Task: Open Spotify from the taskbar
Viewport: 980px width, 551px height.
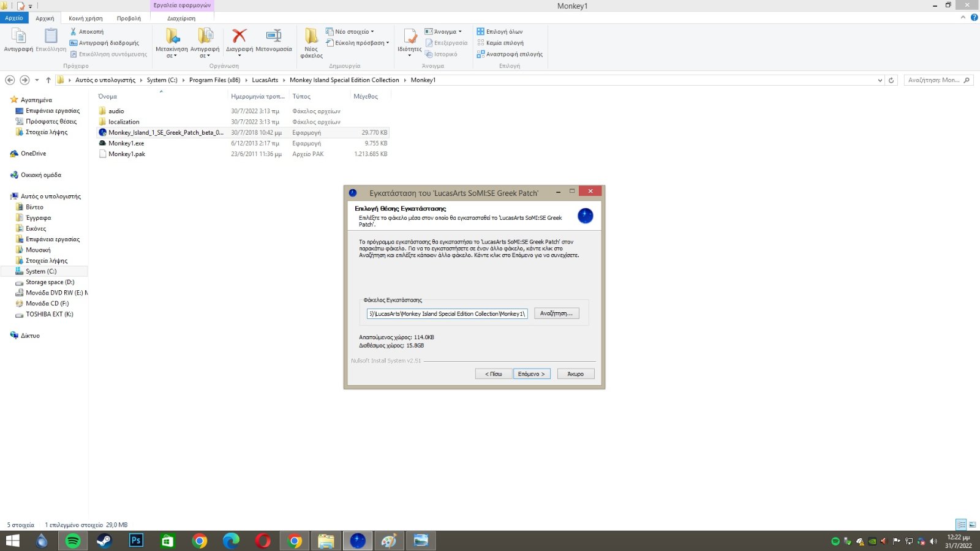Action: pyautogui.click(x=73, y=541)
